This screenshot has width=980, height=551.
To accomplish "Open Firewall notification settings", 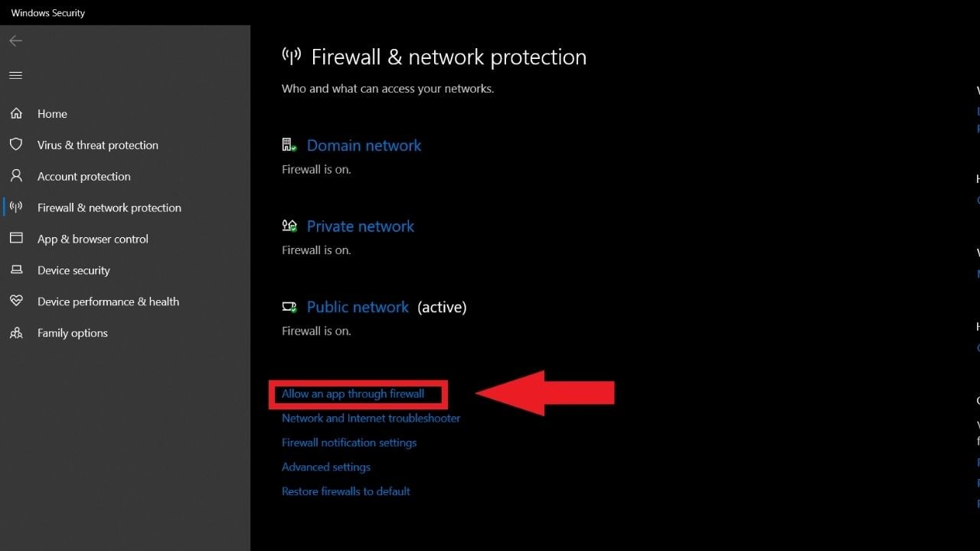I will tap(349, 442).
